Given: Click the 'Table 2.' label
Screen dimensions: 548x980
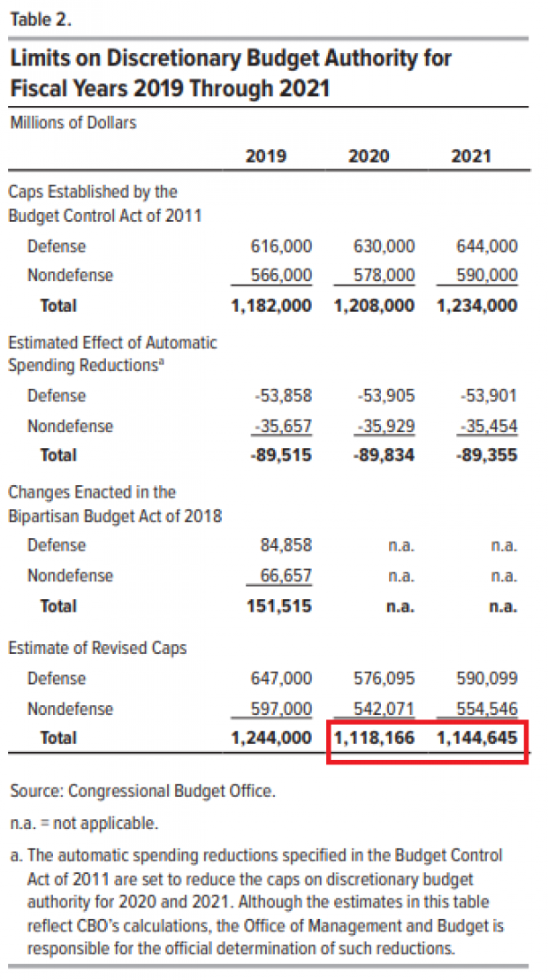Looking at the screenshot, I should pos(41,20).
